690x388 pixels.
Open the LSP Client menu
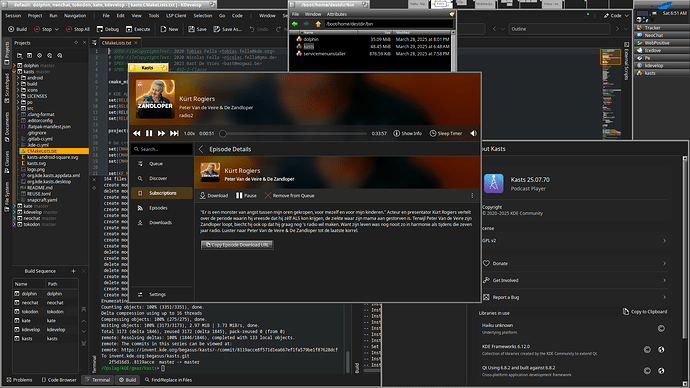[x=176, y=15]
